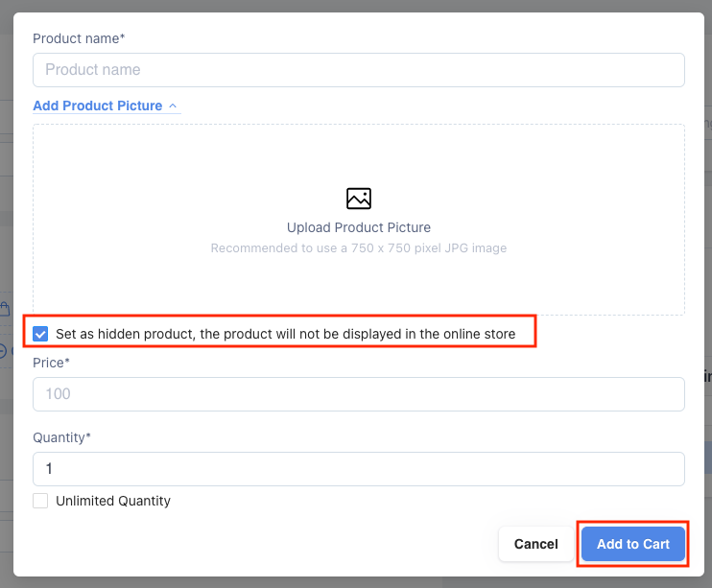The height and width of the screenshot is (588, 712).
Task: Click the upload image icon
Action: (x=358, y=199)
